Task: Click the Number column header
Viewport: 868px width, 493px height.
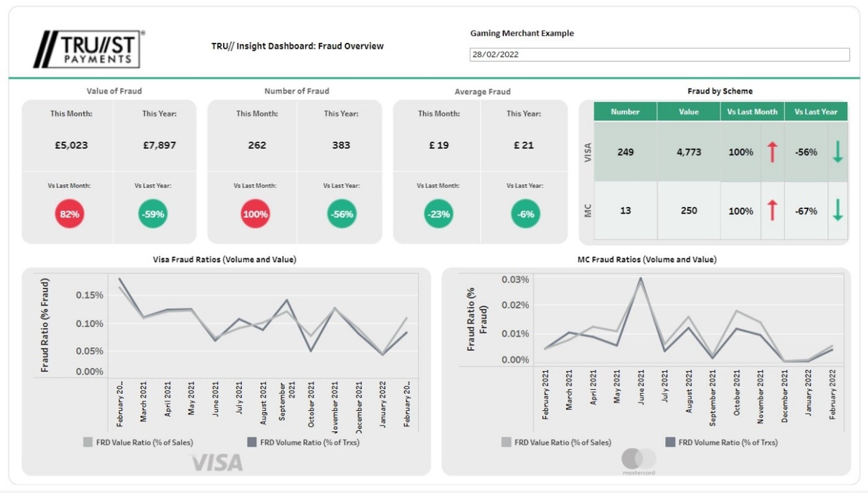Action: [x=625, y=112]
